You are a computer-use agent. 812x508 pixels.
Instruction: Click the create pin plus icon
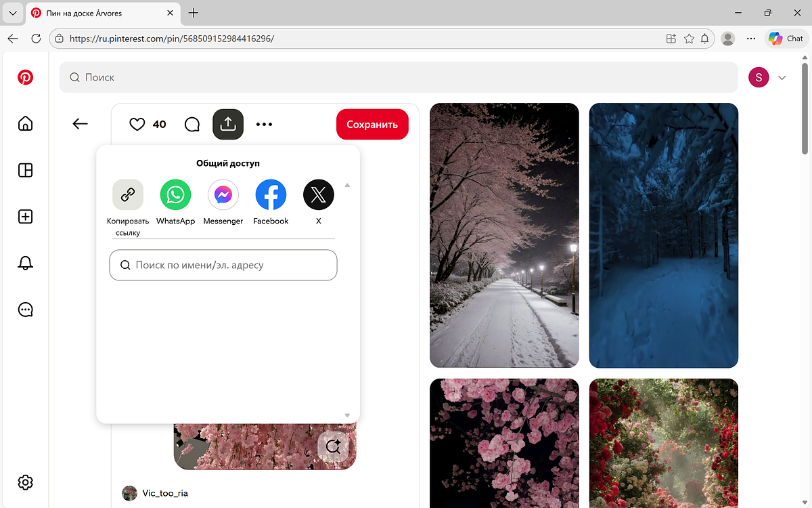(25, 217)
